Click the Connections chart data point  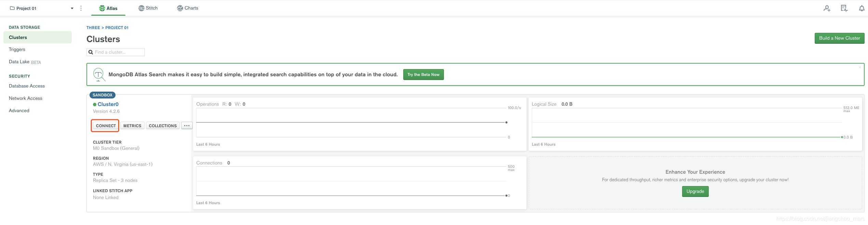click(506, 196)
